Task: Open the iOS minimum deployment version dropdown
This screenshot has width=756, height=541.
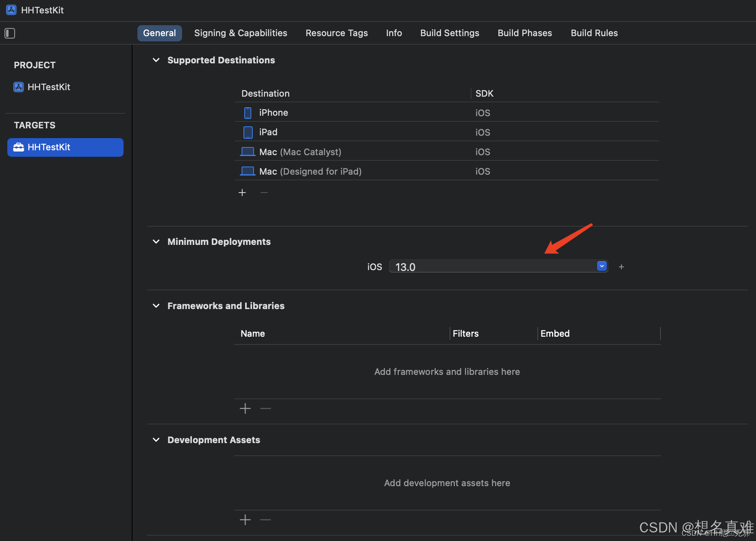Action: [602, 266]
